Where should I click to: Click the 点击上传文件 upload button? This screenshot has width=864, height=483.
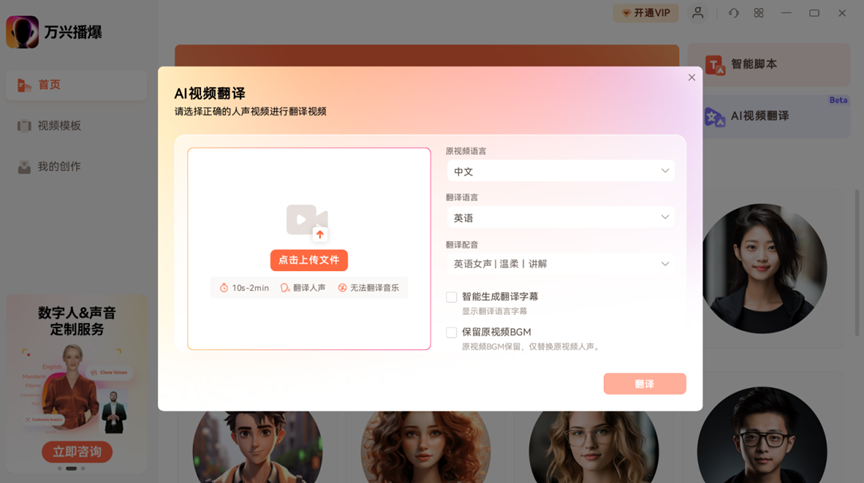[x=309, y=260]
